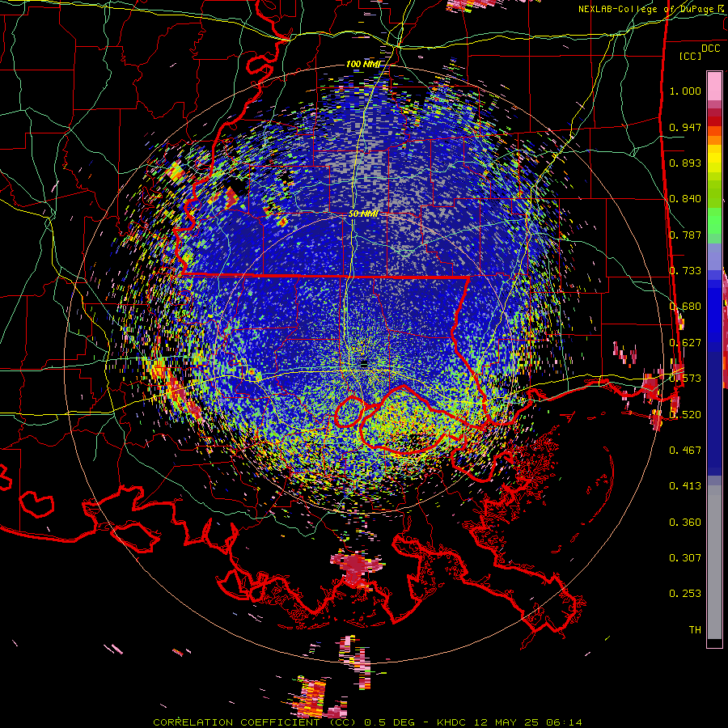Select the DCC product label
The width and height of the screenshot is (728, 728).
click(710, 48)
